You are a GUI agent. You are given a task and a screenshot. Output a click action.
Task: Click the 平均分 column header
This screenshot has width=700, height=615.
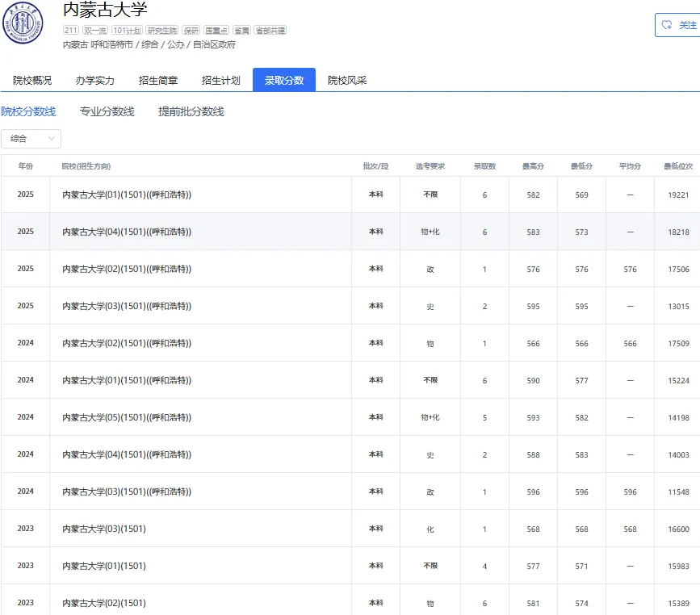click(x=630, y=166)
